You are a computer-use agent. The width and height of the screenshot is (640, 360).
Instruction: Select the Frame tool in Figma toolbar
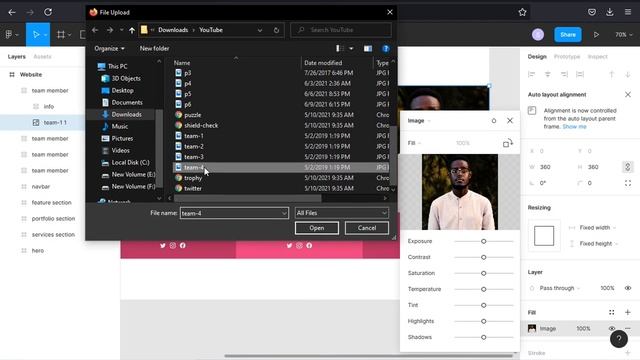tap(61, 35)
